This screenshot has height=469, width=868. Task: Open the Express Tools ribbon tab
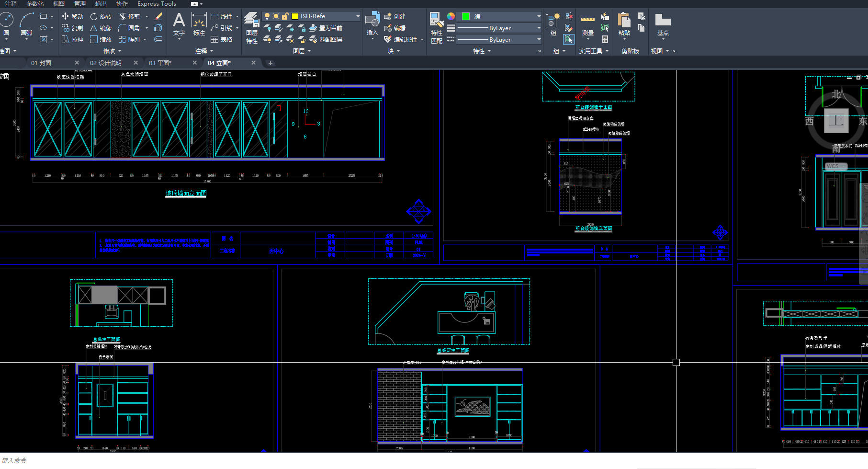coord(157,4)
